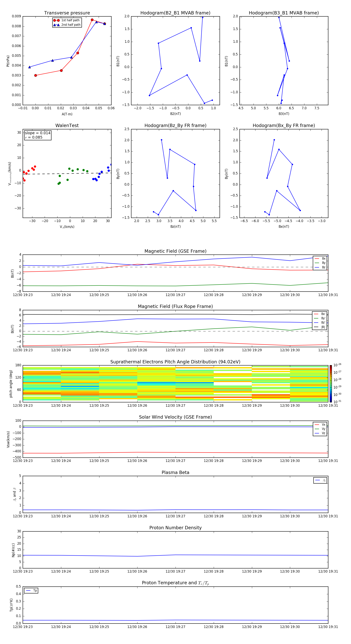Viewport: 351px width, 644px height.
Task: Click the 'WalenTest' plot title
Action: 67,125
